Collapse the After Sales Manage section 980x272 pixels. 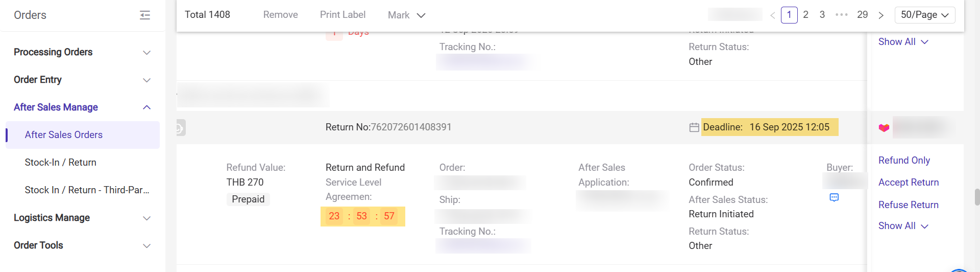coord(146,107)
